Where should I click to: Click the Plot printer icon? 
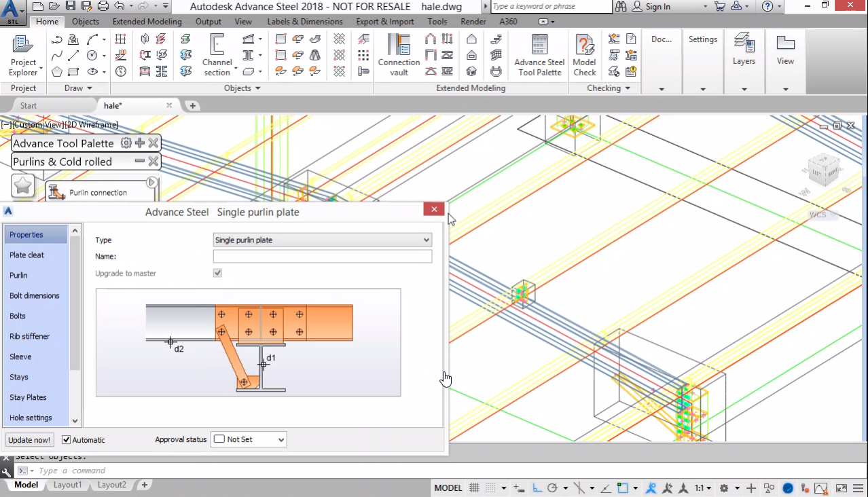coord(103,6)
